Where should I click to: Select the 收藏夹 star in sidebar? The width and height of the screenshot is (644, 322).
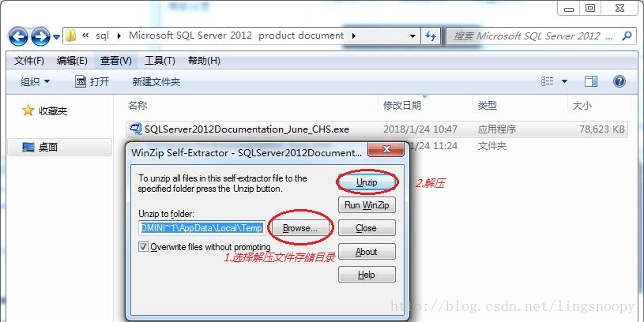click(x=28, y=110)
